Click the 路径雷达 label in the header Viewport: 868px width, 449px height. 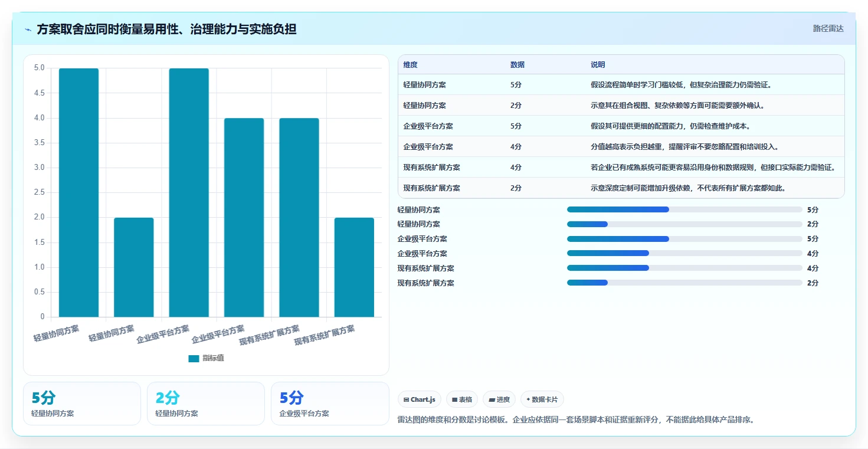click(x=828, y=28)
